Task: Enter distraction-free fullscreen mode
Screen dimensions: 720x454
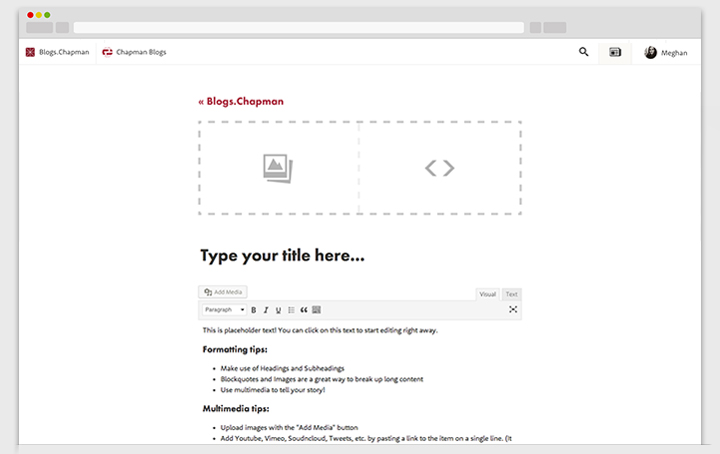Action: (513, 310)
